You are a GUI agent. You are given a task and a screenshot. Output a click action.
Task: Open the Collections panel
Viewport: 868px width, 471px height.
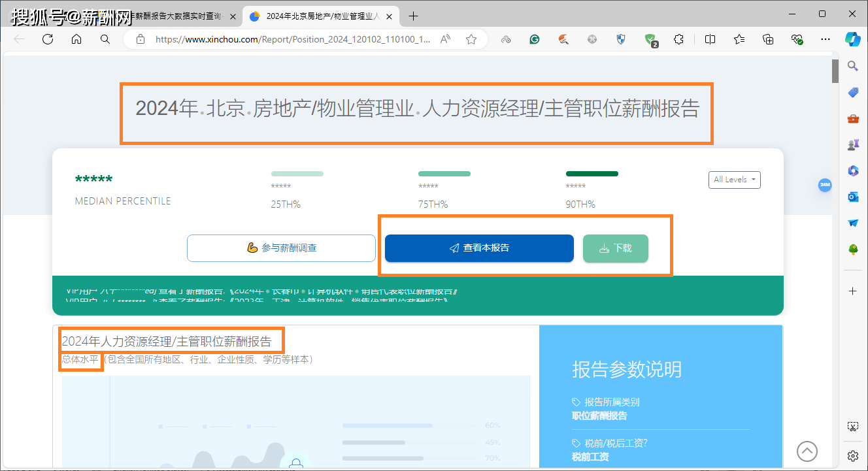[x=768, y=39]
